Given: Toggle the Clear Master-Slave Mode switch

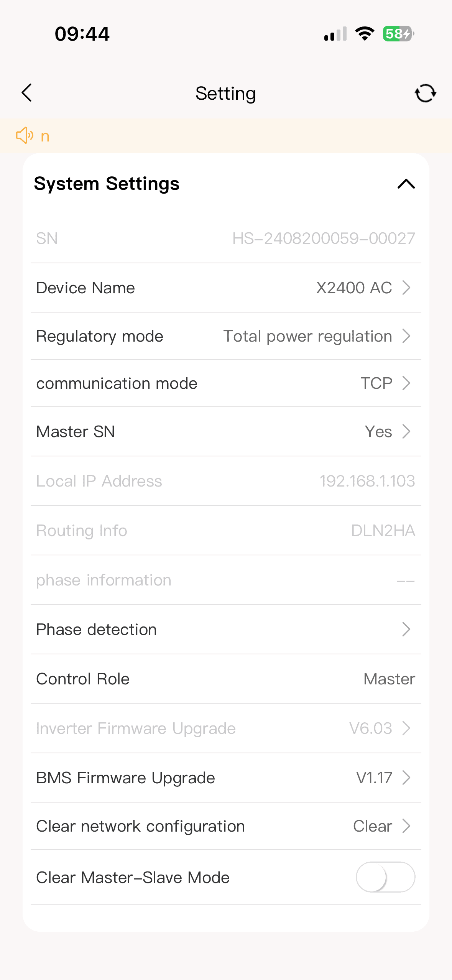Looking at the screenshot, I should pos(385,877).
